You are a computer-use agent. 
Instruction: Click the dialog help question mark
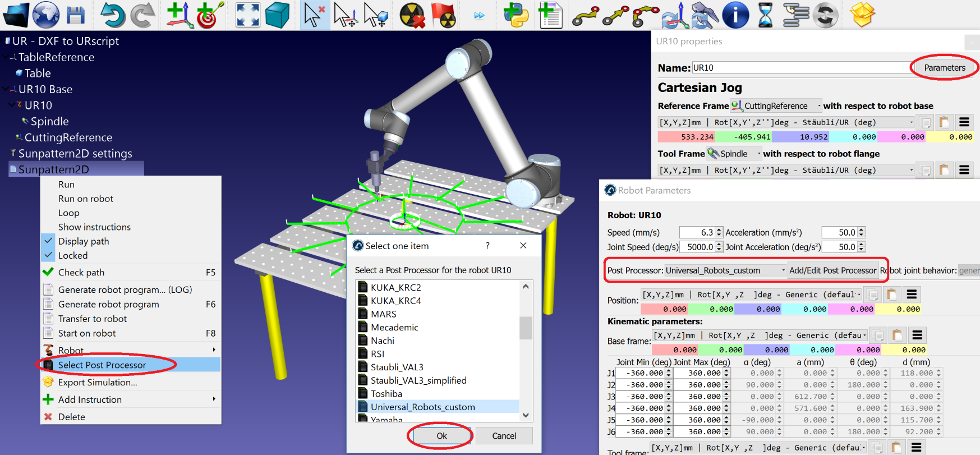pos(487,246)
